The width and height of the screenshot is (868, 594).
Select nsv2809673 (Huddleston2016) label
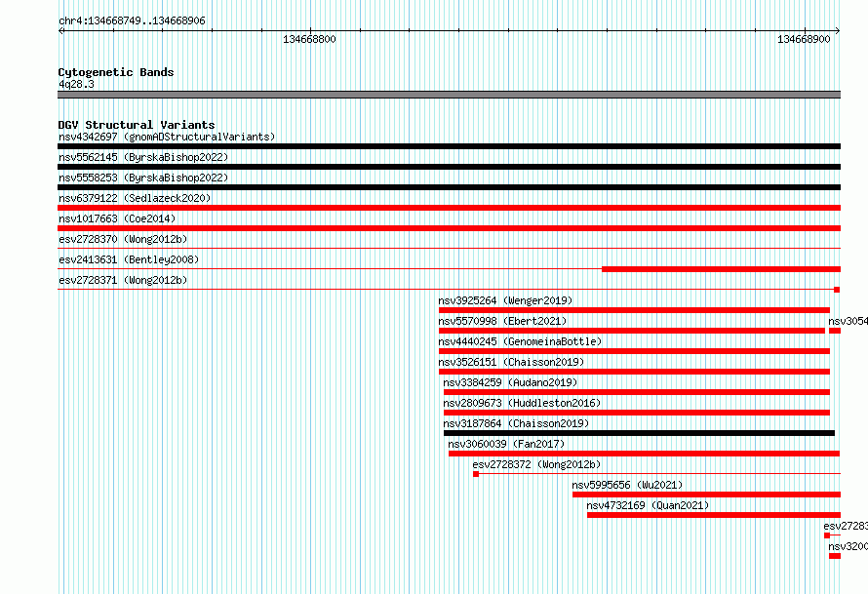coord(522,403)
